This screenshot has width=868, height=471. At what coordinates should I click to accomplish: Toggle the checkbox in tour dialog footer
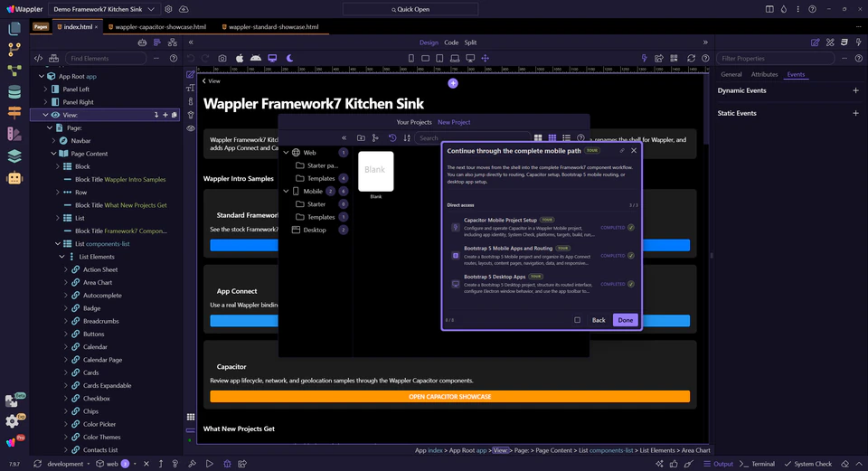pos(578,320)
